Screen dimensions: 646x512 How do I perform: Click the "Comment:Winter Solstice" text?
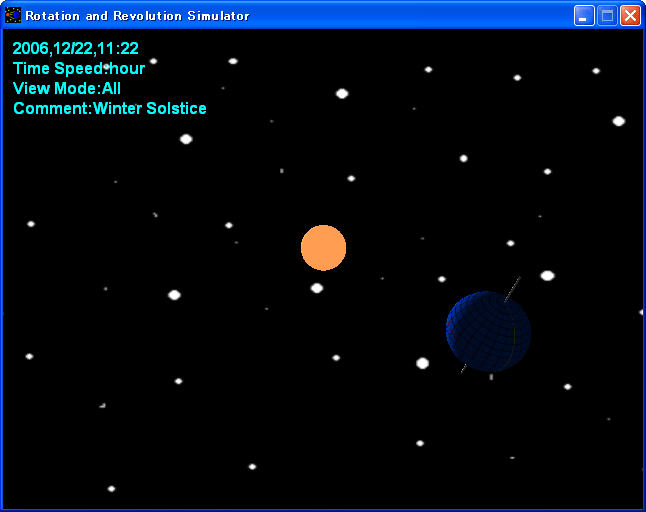[110, 108]
